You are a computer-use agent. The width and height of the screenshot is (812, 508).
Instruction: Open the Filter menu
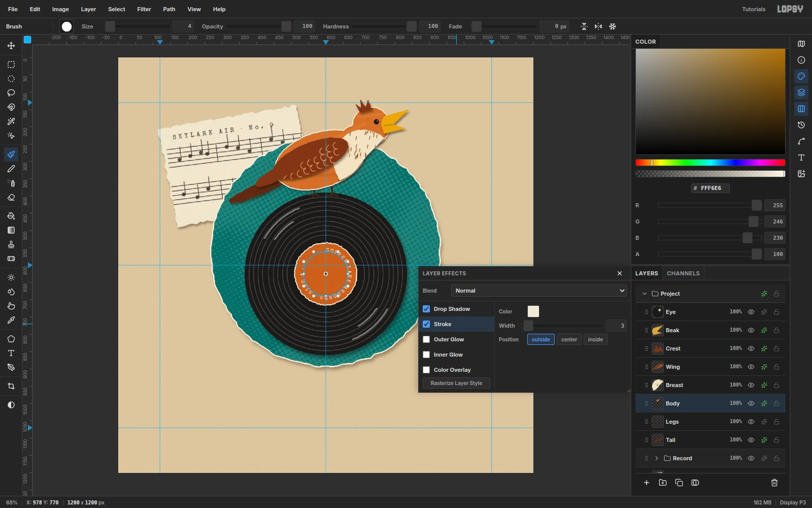(144, 9)
